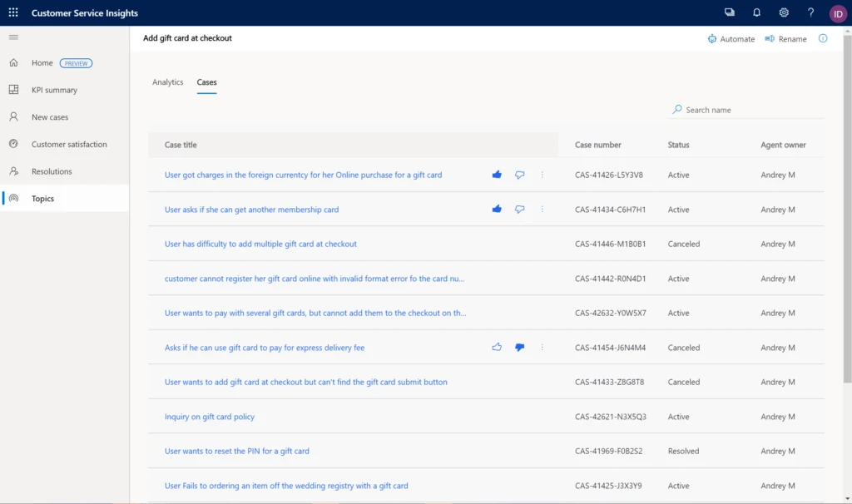
Task: Unselect thumbs down on express delivery fee case
Action: (519, 348)
